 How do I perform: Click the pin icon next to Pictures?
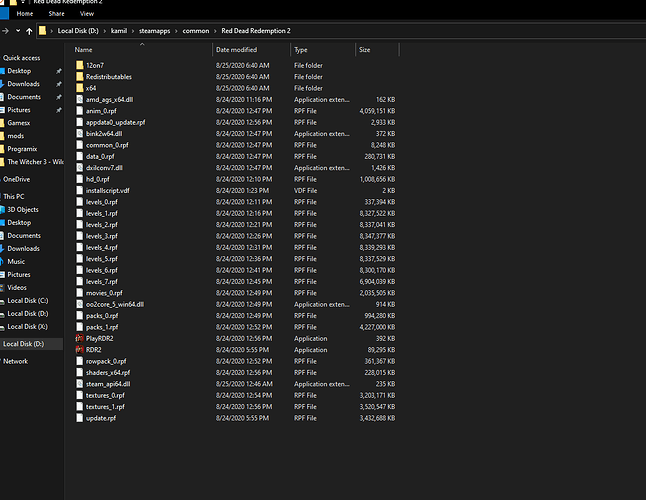click(59, 110)
